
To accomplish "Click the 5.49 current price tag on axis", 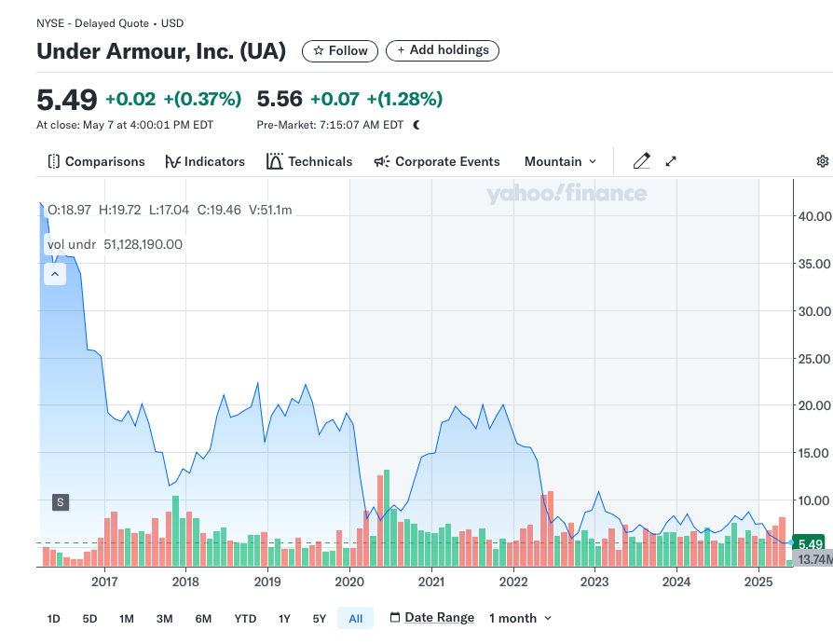I will tap(809, 543).
